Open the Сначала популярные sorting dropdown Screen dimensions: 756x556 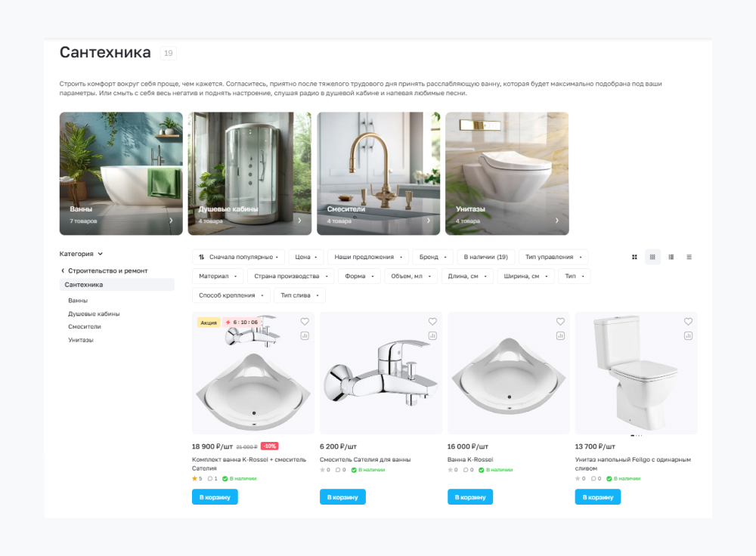238,257
